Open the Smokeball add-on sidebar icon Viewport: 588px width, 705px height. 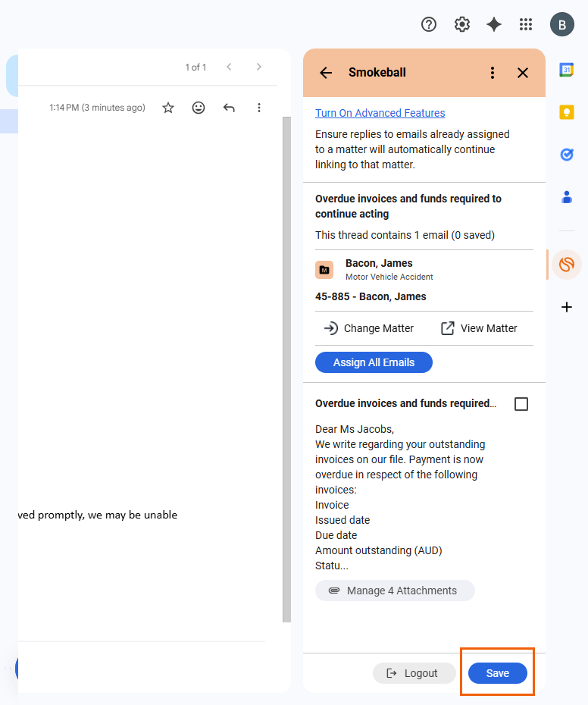(567, 265)
